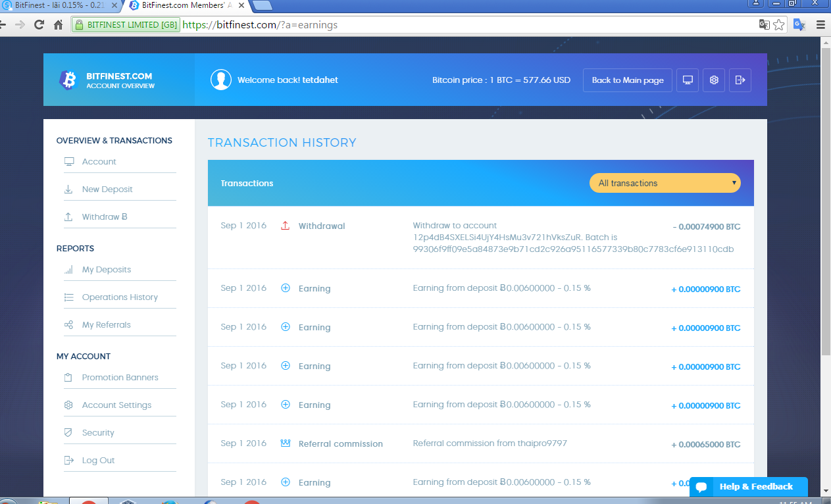Viewport: 831px width, 504px height.
Task: Open the Chrome menu hamburger icon
Action: (820, 25)
